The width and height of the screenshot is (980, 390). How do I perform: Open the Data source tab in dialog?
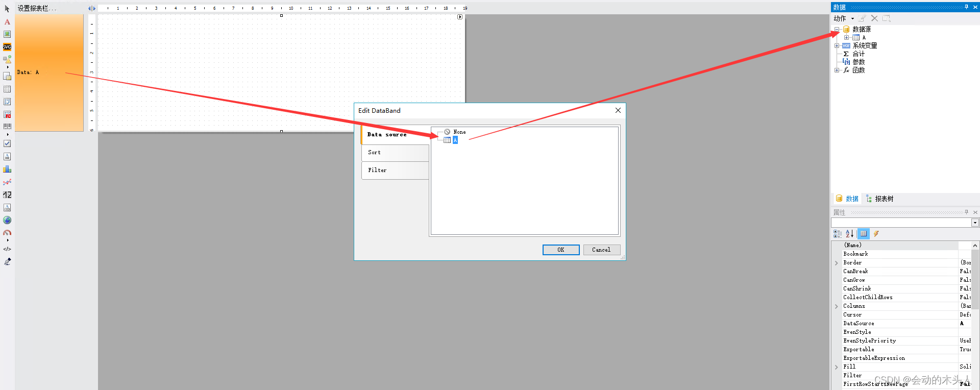(x=395, y=135)
